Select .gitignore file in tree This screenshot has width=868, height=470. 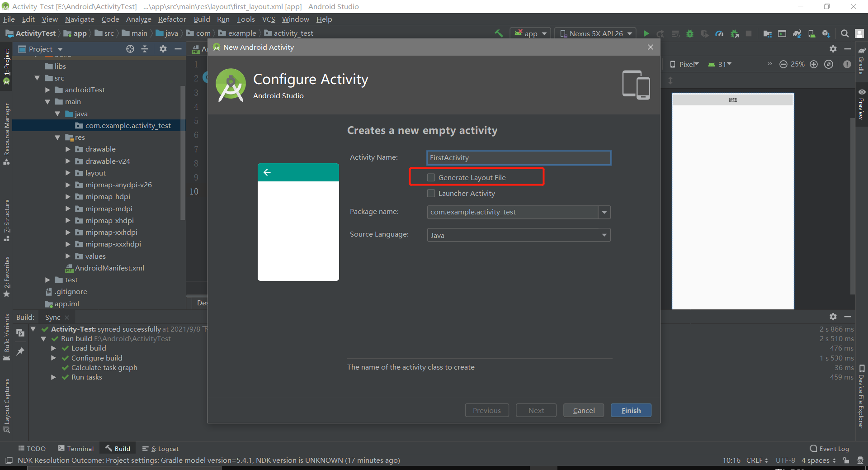tap(66, 292)
